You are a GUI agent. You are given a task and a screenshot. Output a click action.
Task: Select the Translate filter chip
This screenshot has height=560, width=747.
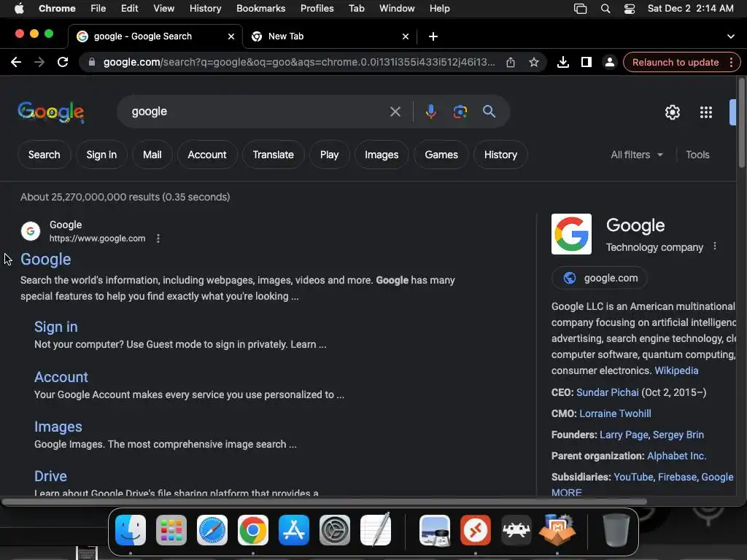coord(273,155)
